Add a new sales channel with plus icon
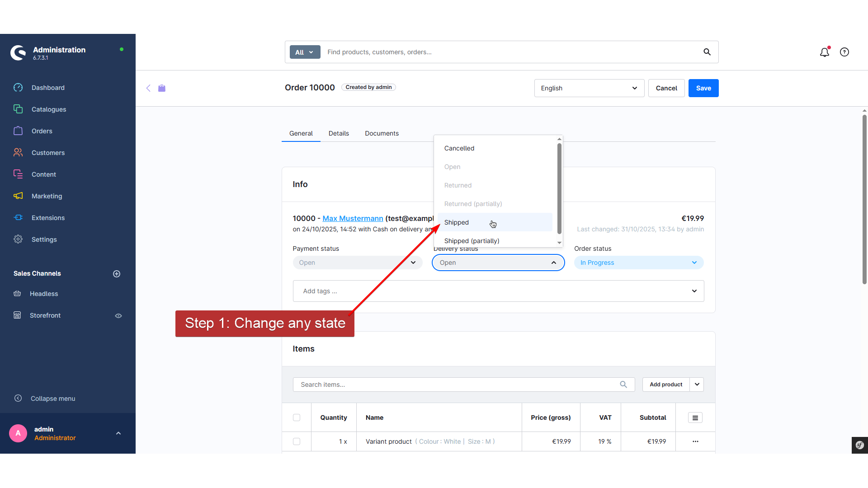Screen dimensions: 868x488 (x=117, y=274)
